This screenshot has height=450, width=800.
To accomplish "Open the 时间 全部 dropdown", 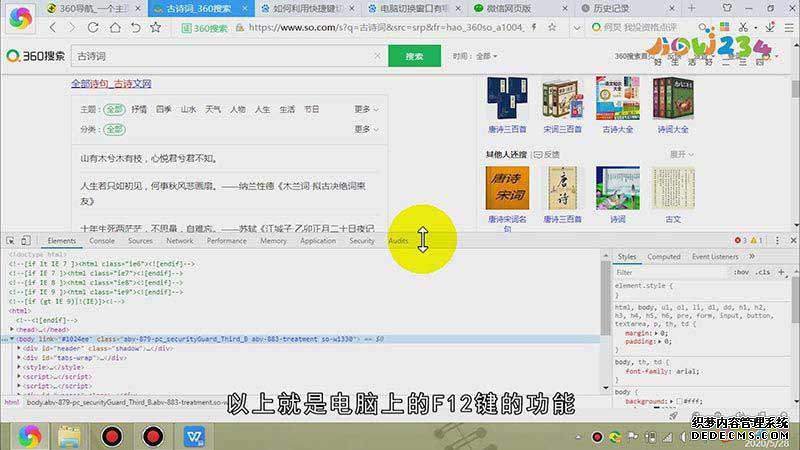I will [x=486, y=56].
